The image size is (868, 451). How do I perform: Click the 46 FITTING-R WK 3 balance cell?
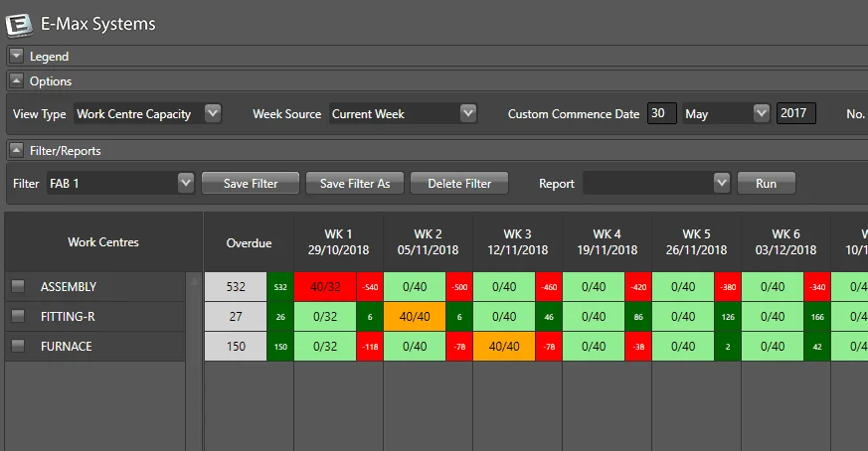click(549, 317)
